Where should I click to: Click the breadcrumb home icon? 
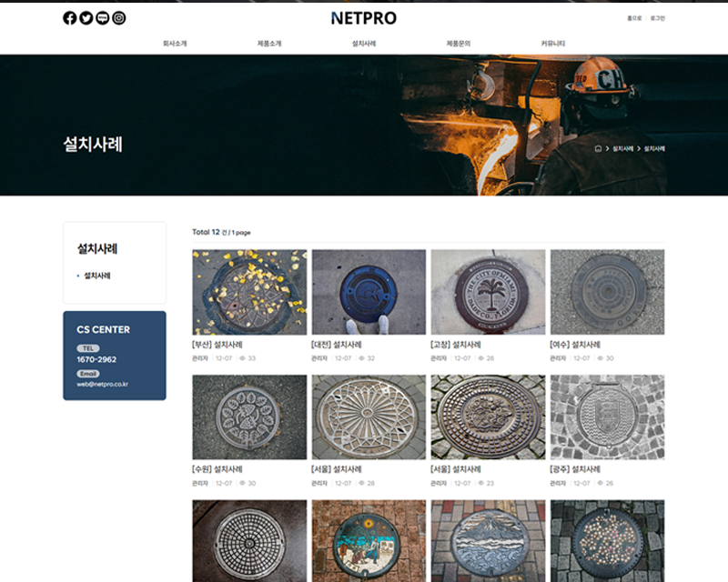click(x=598, y=148)
